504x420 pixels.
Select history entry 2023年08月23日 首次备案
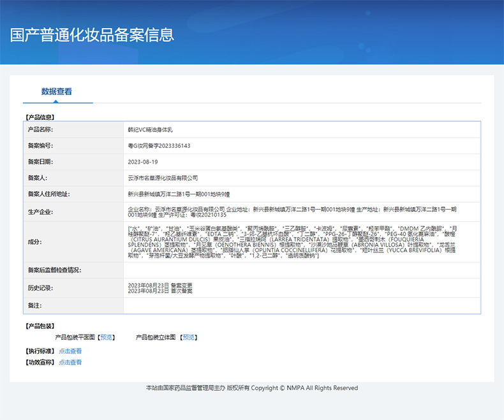[x=160, y=291]
